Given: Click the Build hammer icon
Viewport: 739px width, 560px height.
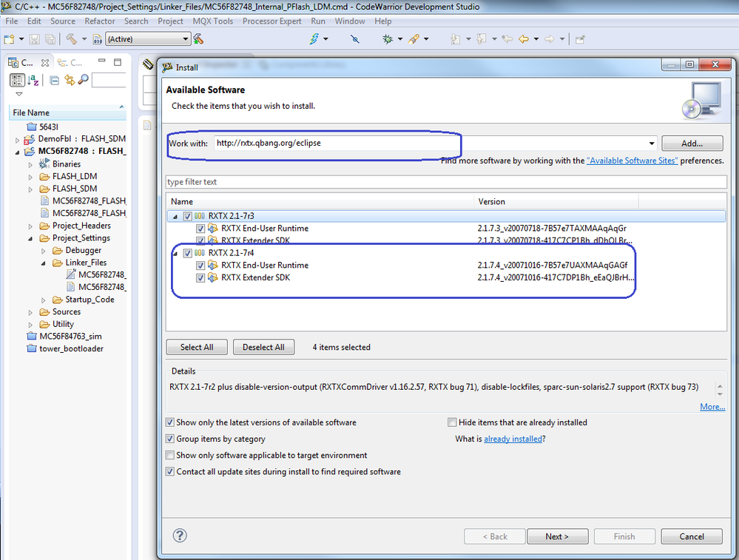Looking at the screenshot, I should point(72,38).
